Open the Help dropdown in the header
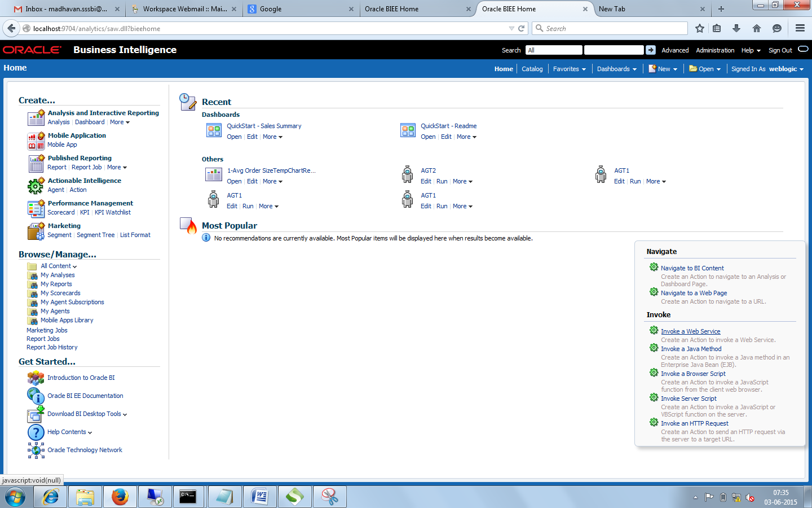 tap(751, 50)
